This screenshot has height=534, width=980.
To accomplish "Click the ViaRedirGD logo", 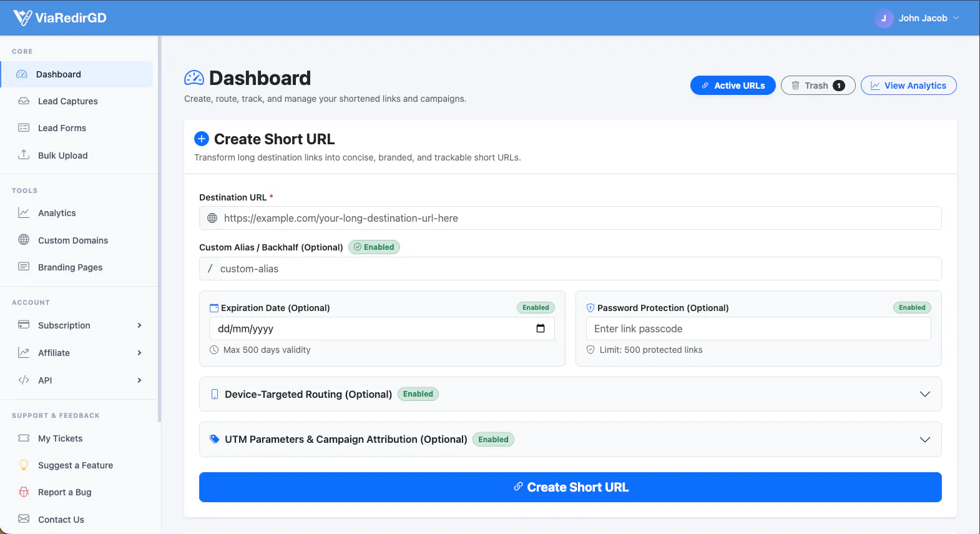I will coord(60,18).
